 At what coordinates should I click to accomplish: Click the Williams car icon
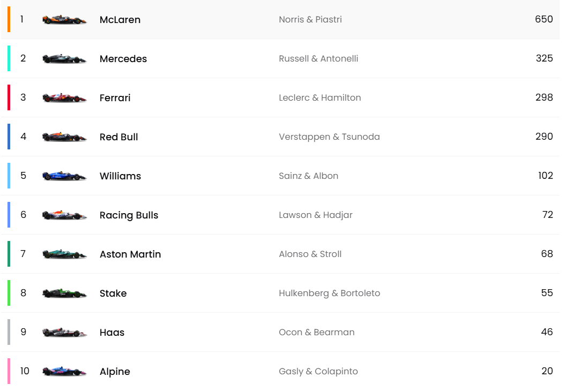(64, 176)
